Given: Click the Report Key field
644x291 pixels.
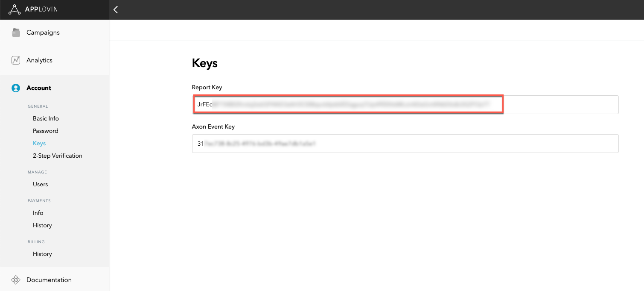Looking at the screenshot, I should [405, 105].
